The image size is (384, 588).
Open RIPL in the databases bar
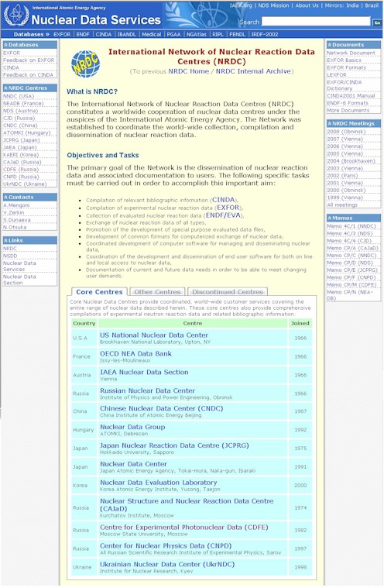[218, 35]
